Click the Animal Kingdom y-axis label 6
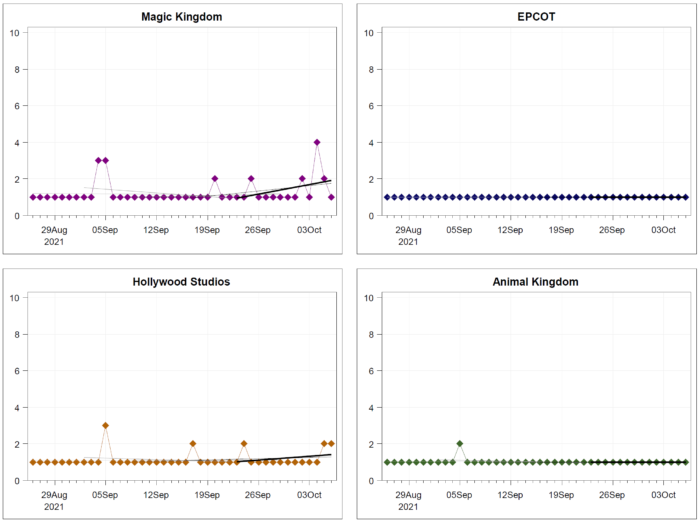The width and height of the screenshot is (700, 522). point(371,371)
